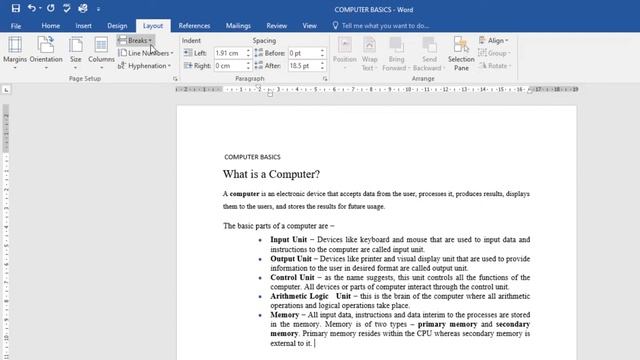Click the touch/mouse mode icon
This screenshot has height=360, width=640.
click(83, 8)
